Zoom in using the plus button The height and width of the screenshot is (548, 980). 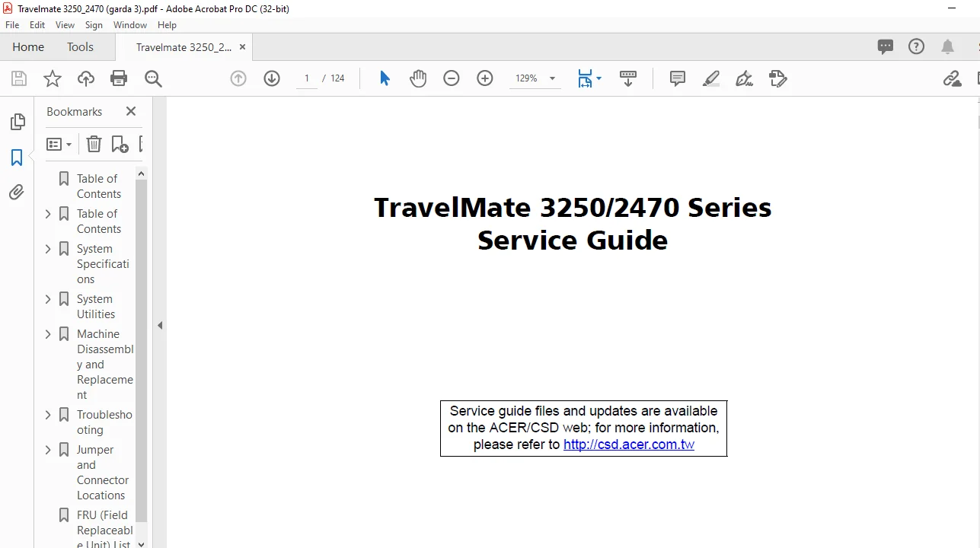click(x=485, y=78)
